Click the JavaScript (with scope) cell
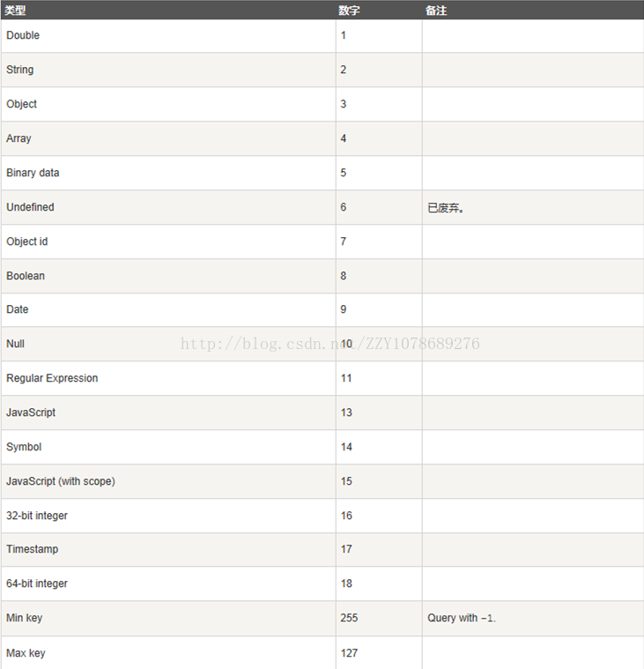Image resolution: width=644 pixels, height=669 pixels. [168, 481]
